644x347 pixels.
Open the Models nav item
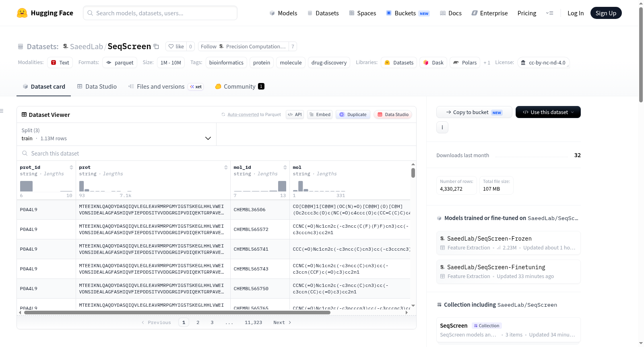pyautogui.click(x=283, y=13)
